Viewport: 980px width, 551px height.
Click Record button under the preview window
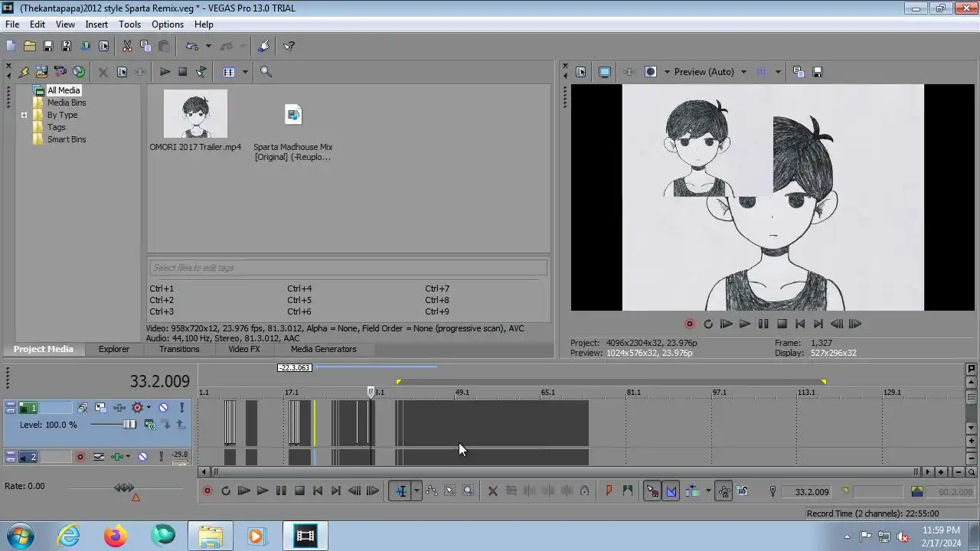click(690, 324)
